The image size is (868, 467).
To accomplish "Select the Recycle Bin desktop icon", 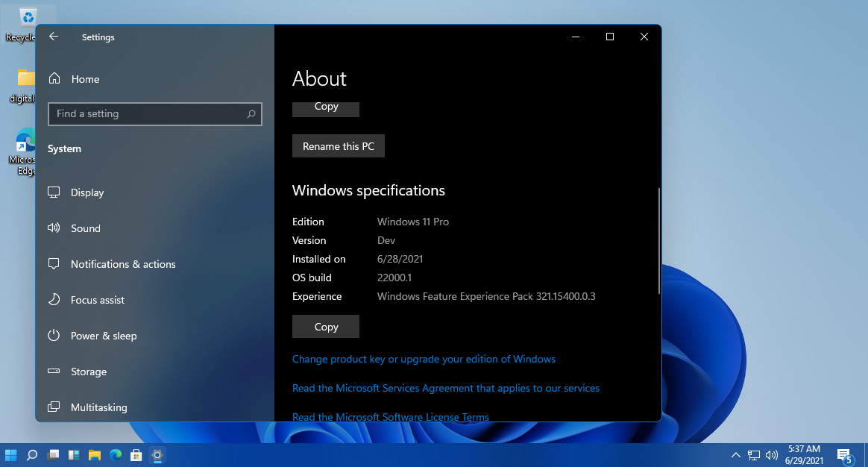I will pyautogui.click(x=21, y=25).
